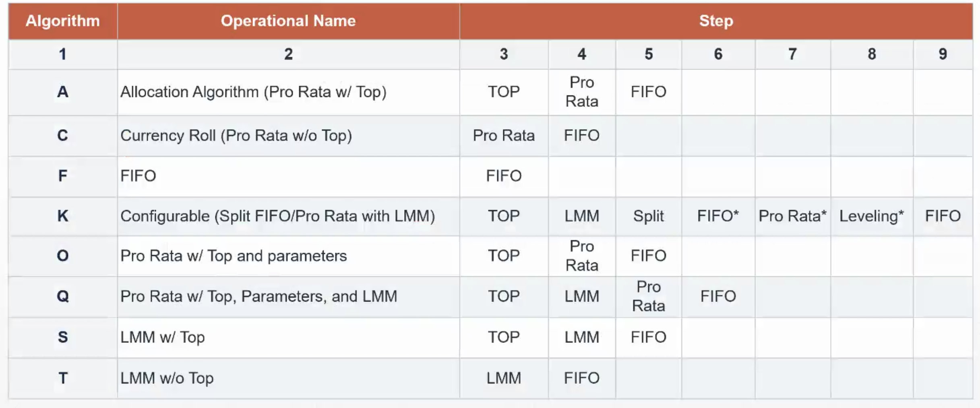
Task: Select the algorithm letter K cell
Action: (62, 216)
